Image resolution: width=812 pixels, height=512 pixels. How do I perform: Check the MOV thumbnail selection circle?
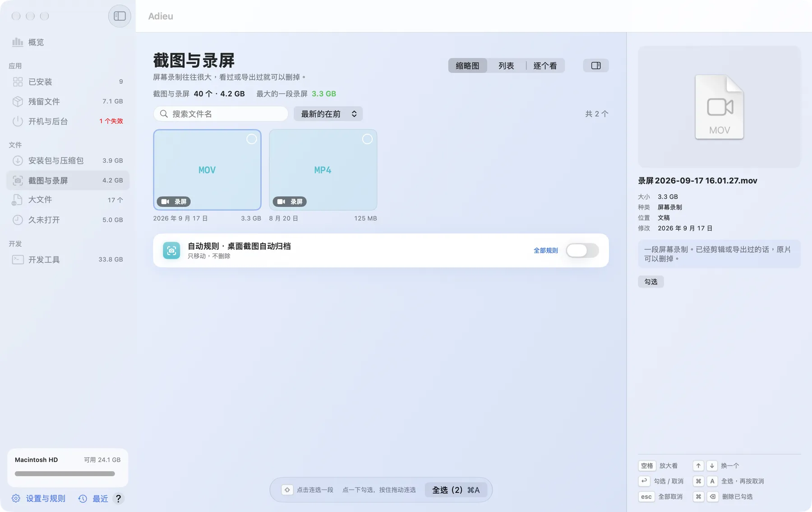(252, 139)
